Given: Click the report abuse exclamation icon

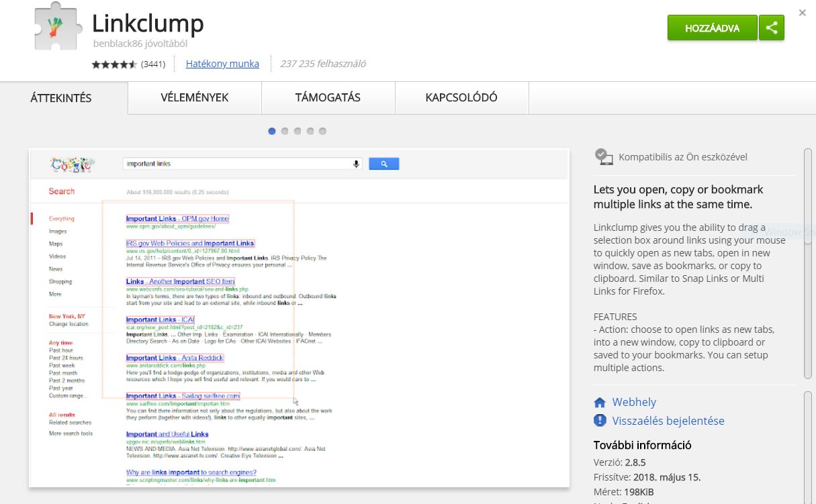Looking at the screenshot, I should pos(600,421).
